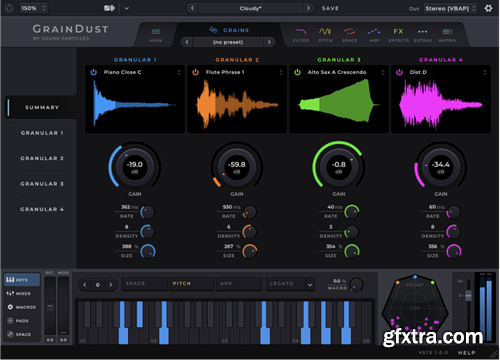
Task: Open the LEGATO mode dropdown
Action: [290, 284]
